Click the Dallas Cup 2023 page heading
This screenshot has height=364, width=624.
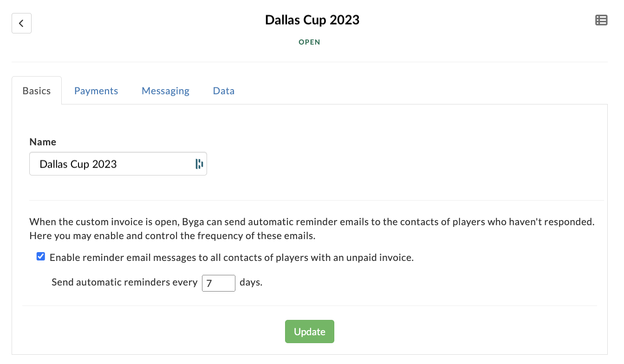pos(312,20)
